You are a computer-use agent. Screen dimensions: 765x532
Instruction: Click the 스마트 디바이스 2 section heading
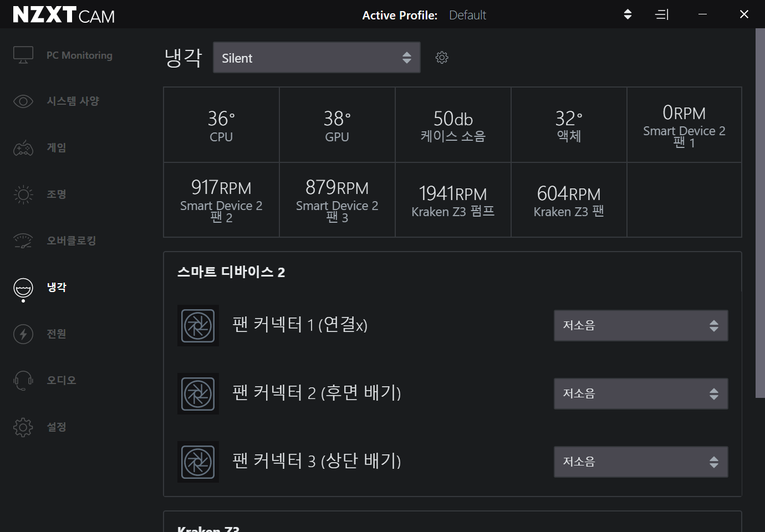point(231,272)
